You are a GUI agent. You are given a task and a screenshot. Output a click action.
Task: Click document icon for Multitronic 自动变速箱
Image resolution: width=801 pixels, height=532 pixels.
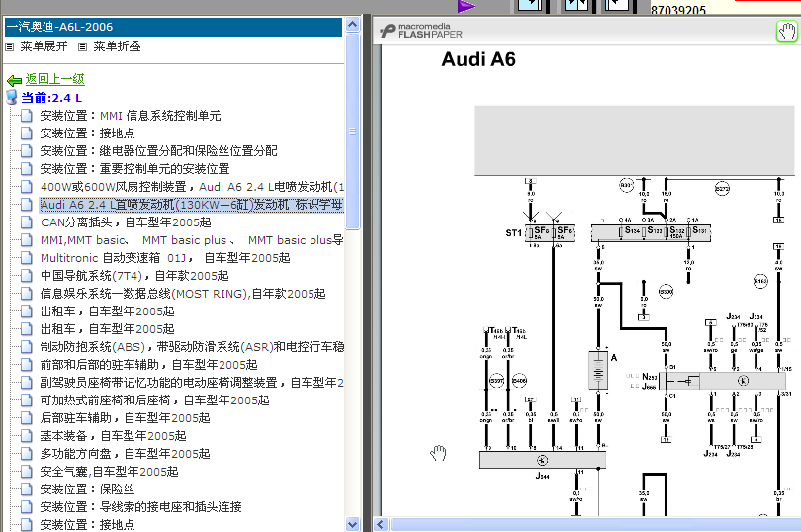coord(27,258)
